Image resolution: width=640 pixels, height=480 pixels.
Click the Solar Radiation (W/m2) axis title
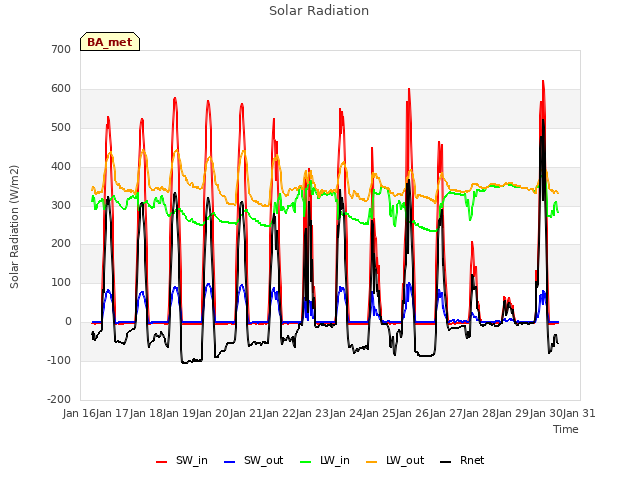(14, 227)
